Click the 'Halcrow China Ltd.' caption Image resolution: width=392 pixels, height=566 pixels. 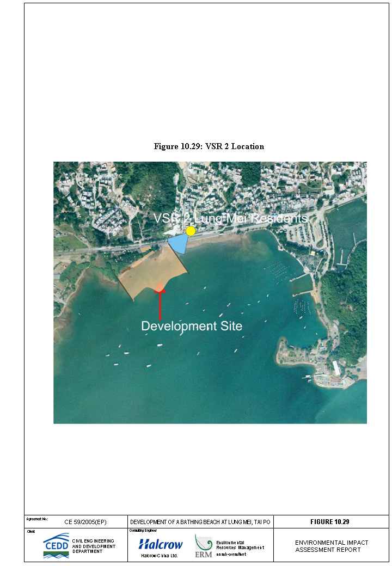click(x=160, y=556)
